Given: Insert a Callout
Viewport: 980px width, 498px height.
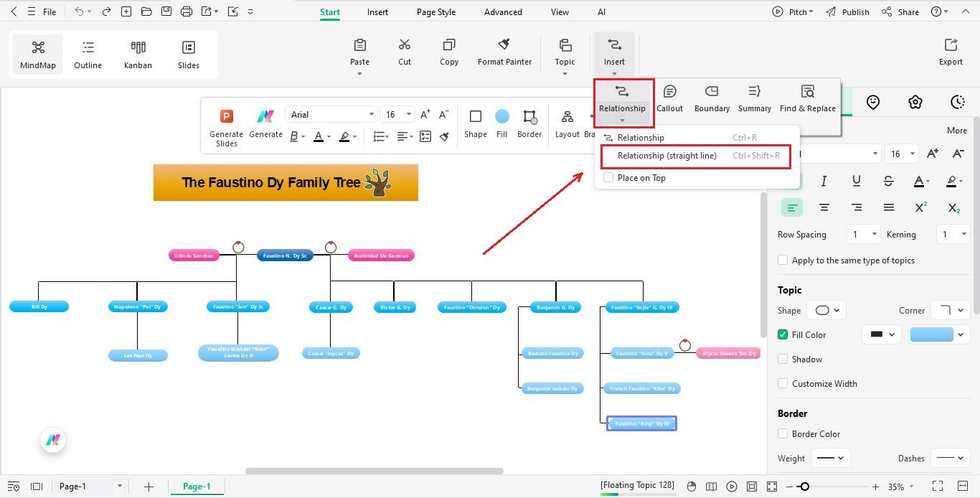Looking at the screenshot, I should [670, 98].
